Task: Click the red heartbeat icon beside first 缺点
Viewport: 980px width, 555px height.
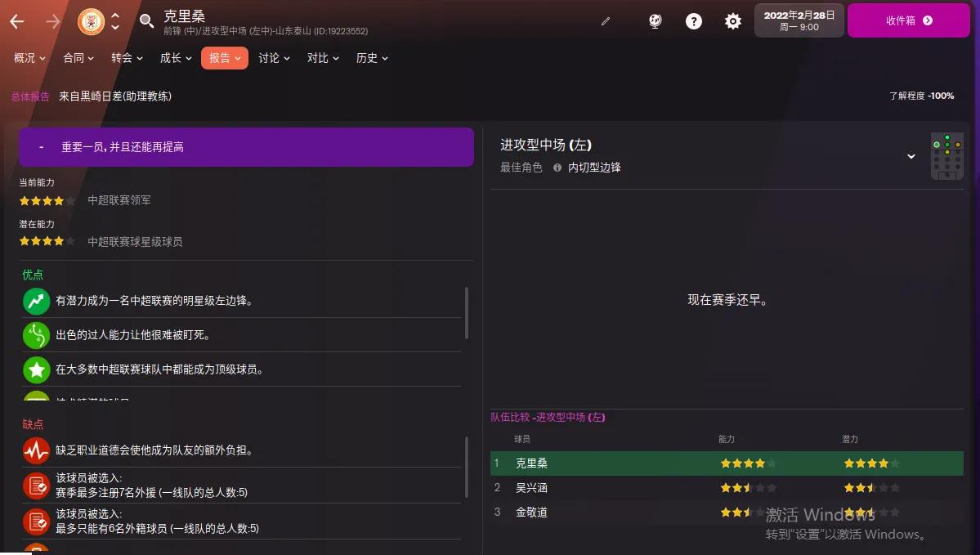Action: [x=36, y=450]
